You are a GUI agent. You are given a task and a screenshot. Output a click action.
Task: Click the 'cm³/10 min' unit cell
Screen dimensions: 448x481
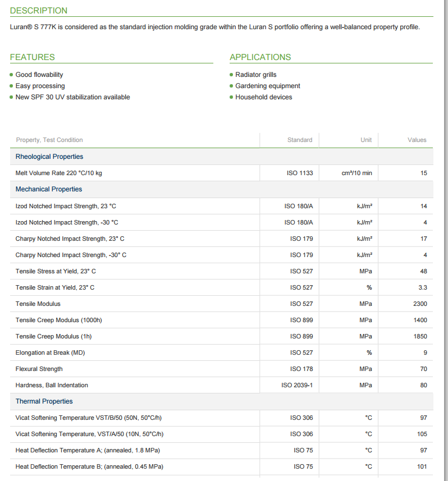357,173
